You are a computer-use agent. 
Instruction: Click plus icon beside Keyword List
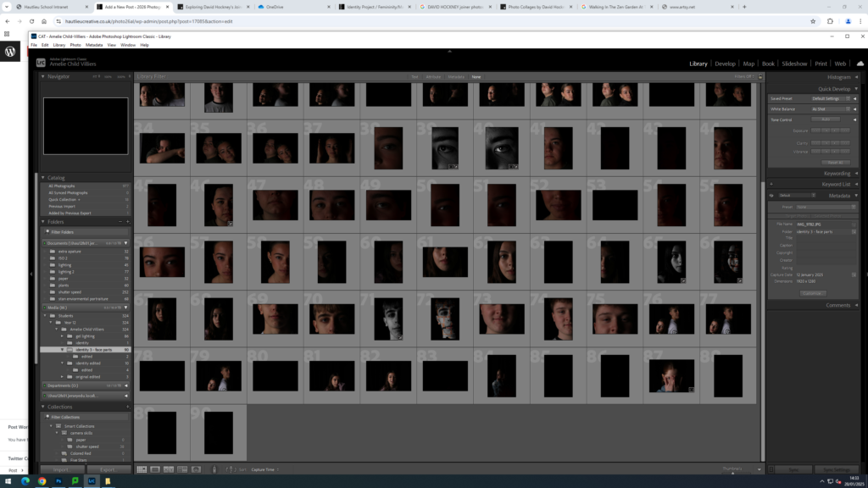pyautogui.click(x=771, y=184)
